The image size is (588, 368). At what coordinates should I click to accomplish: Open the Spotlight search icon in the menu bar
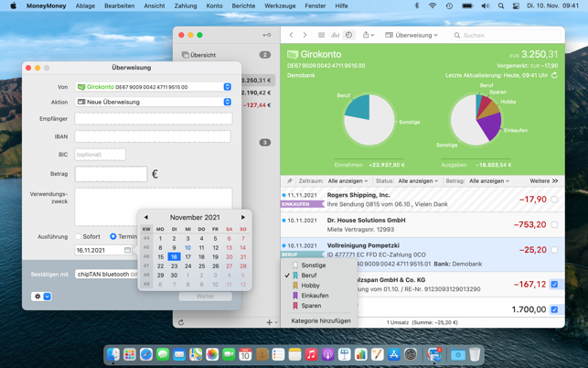pyautogui.click(x=501, y=5)
